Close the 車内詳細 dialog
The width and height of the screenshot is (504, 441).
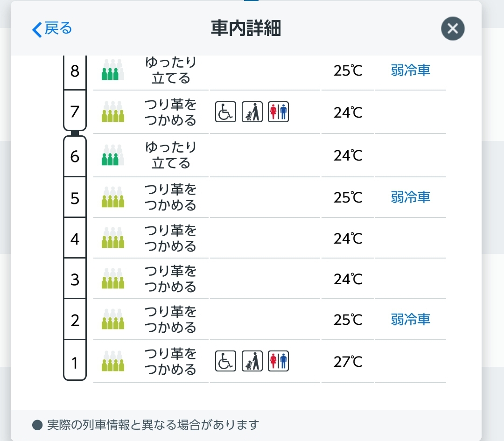452,29
